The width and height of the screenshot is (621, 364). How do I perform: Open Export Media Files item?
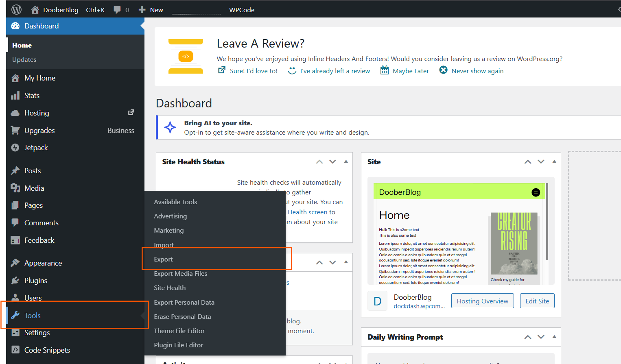click(181, 274)
